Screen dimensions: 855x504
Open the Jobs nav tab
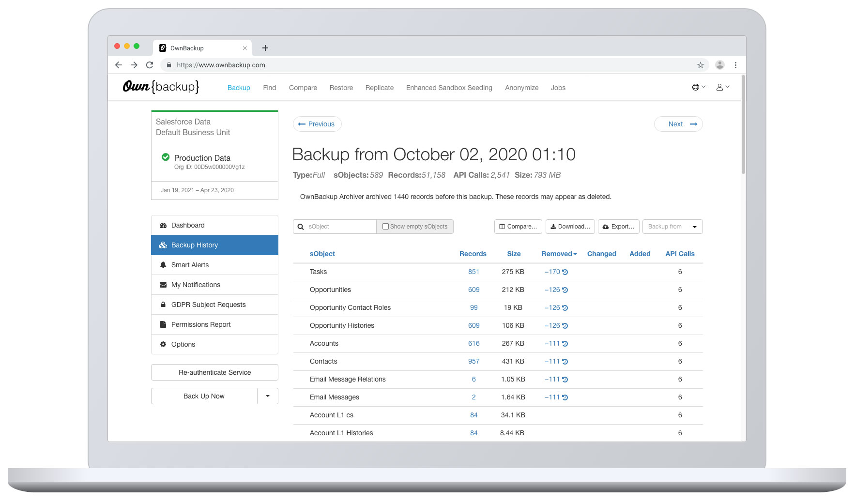[558, 88]
